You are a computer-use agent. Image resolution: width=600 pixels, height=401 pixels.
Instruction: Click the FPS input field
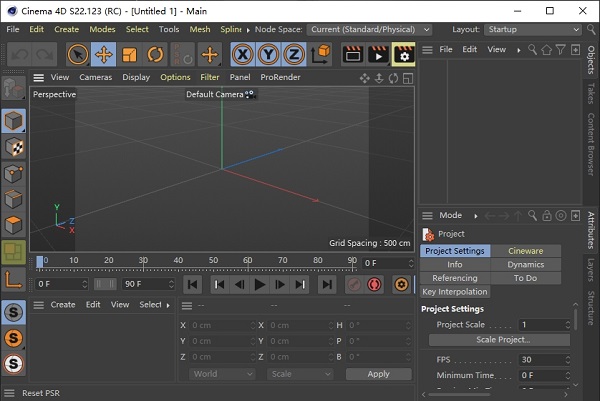(x=543, y=360)
